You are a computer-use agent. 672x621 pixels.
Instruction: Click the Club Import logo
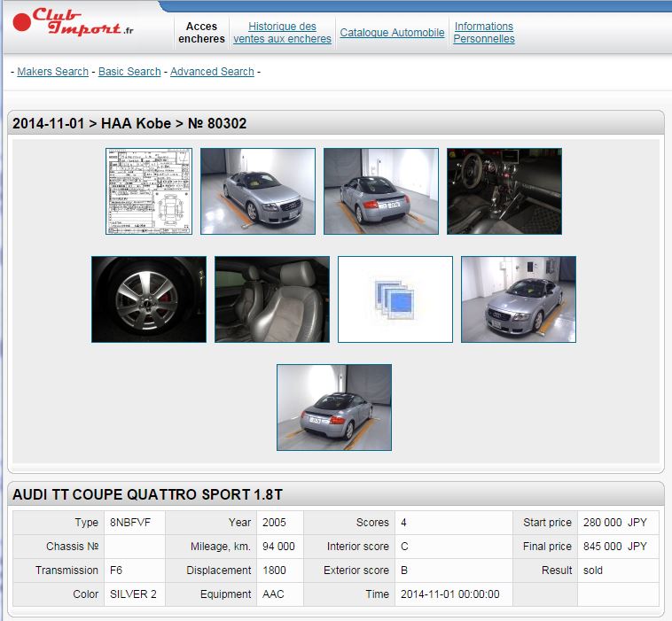(73, 22)
